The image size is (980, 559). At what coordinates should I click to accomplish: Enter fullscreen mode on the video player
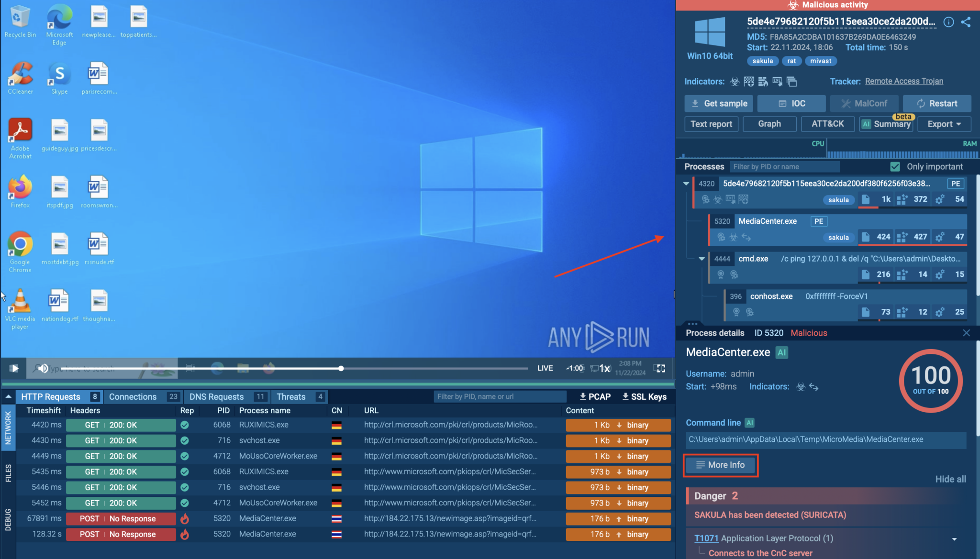coord(660,368)
